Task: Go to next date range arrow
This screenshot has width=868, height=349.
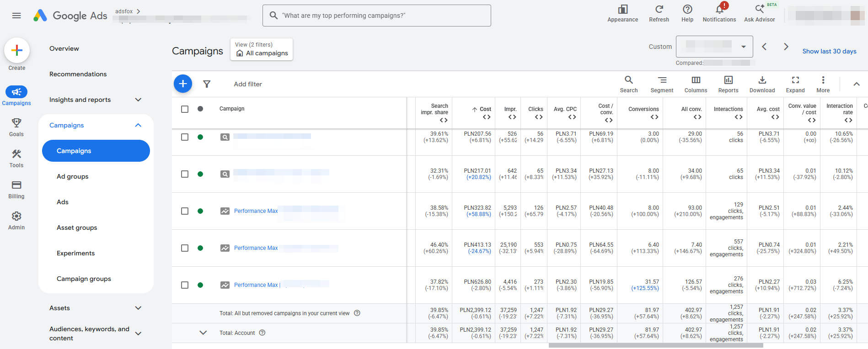Action: click(x=786, y=47)
